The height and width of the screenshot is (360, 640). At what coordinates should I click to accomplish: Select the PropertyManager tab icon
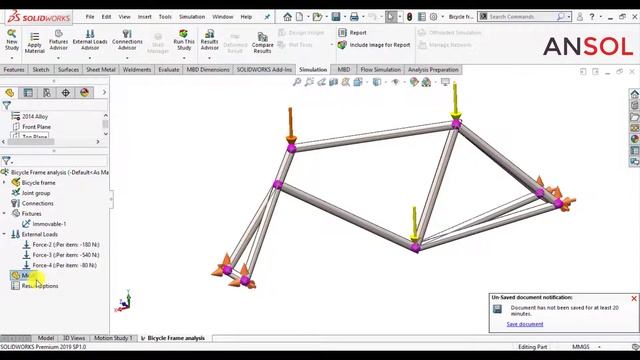[28, 93]
